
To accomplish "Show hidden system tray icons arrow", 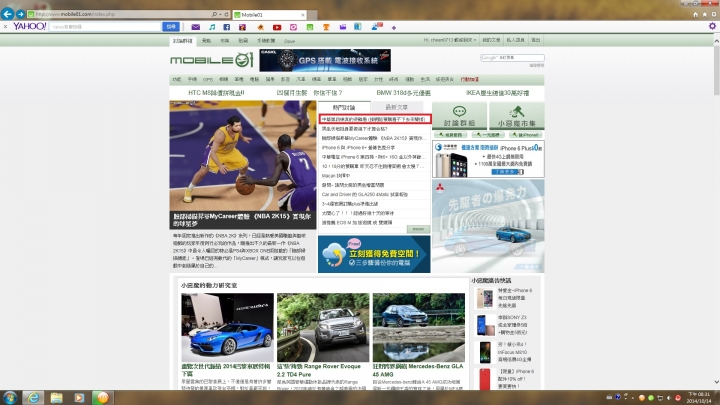I will point(632,398).
